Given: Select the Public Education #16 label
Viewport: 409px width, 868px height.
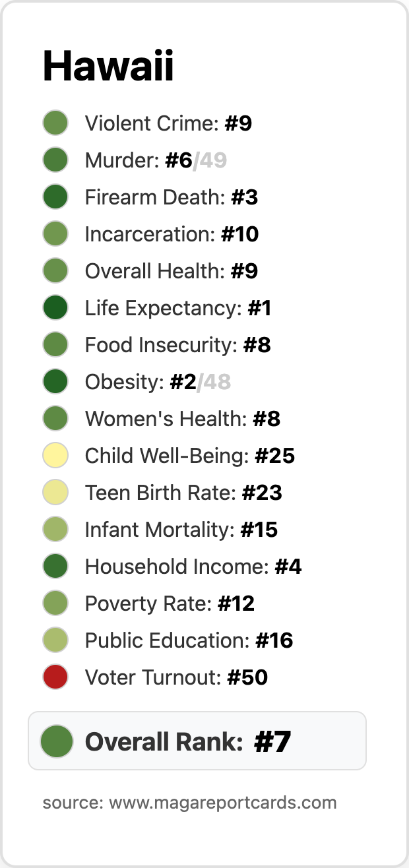Looking at the screenshot, I should tap(189, 640).
